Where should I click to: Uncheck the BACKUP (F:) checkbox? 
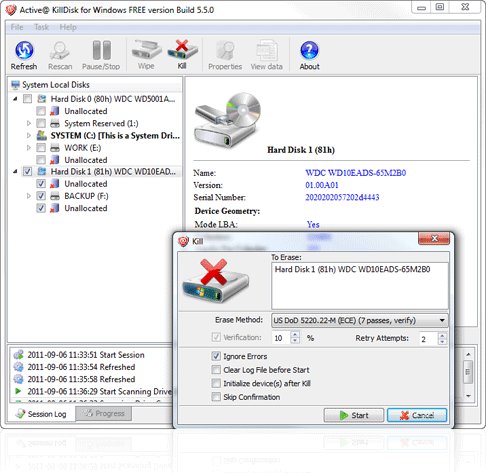click(41, 196)
